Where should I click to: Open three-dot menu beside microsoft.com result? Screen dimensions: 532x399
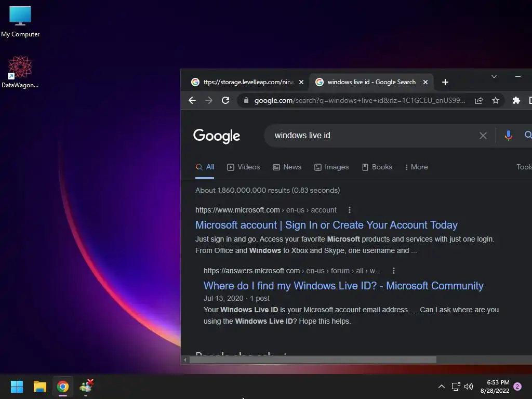point(350,210)
